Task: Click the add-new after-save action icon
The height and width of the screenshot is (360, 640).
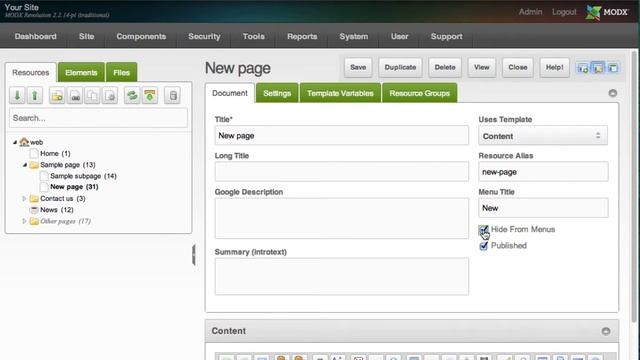Action: tap(582, 68)
